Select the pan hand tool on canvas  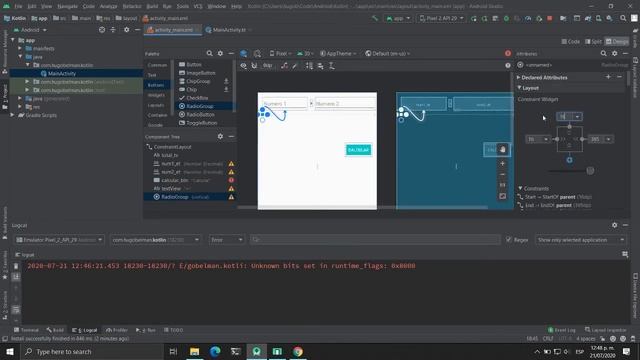(503, 149)
